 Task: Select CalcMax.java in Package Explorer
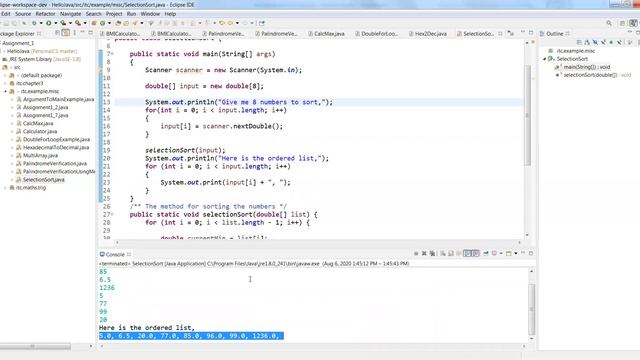click(x=38, y=123)
